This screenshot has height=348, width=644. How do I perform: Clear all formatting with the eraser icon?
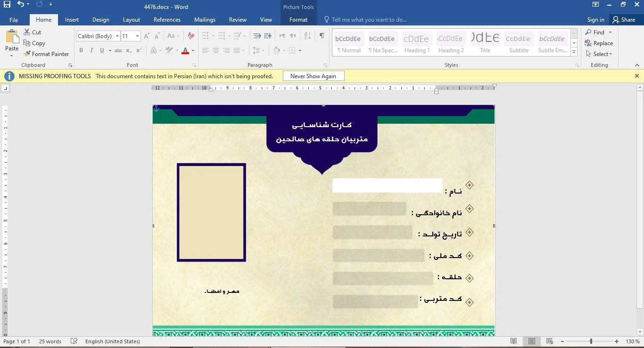[x=191, y=36]
